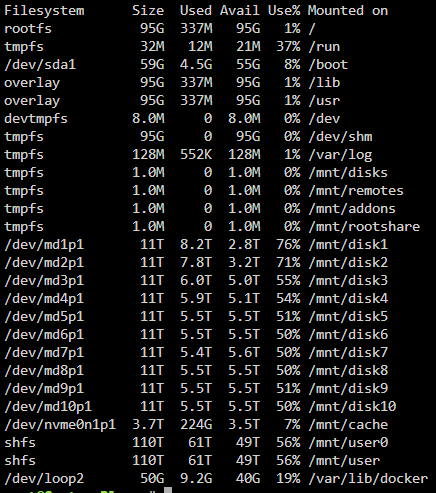This screenshot has height=493, width=436.
Task: Click the /dev/nvme0n1p1 device name
Action: pyautogui.click(x=60, y=425)
